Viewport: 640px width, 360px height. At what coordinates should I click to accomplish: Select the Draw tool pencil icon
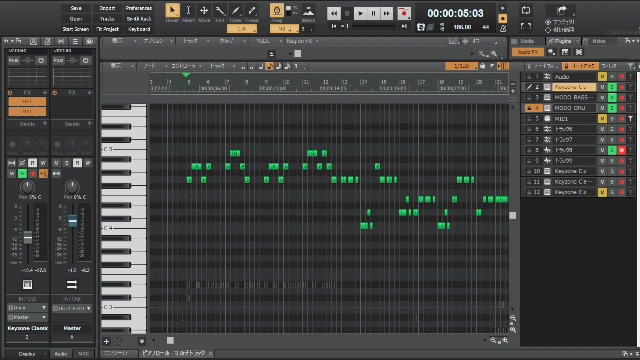[236, 11]
